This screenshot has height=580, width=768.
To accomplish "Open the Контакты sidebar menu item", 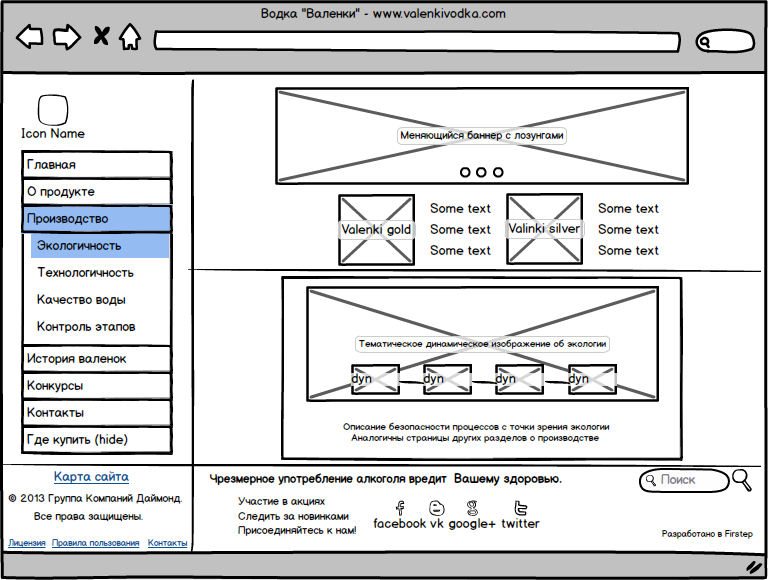I will [97, 412].
